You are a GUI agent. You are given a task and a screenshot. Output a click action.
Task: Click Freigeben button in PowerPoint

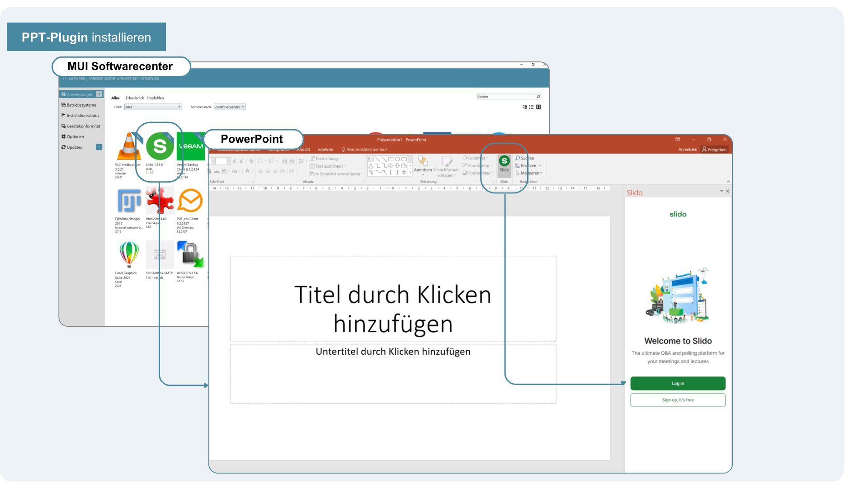click(x=714, y=150)
